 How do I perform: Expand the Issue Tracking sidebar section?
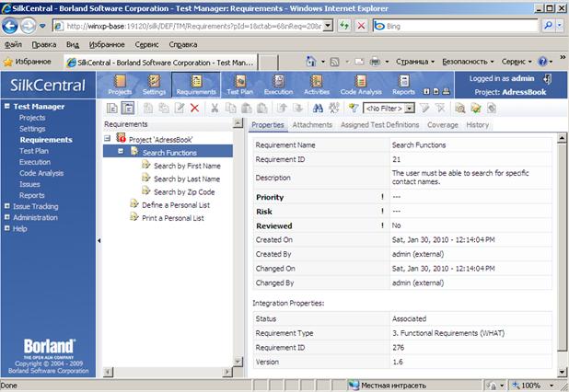click(6, 206)
